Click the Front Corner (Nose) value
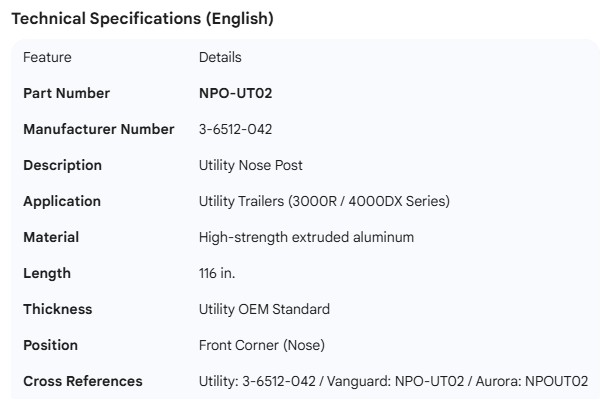The width and height of the screenshot is (604, 402). (262, 346)
